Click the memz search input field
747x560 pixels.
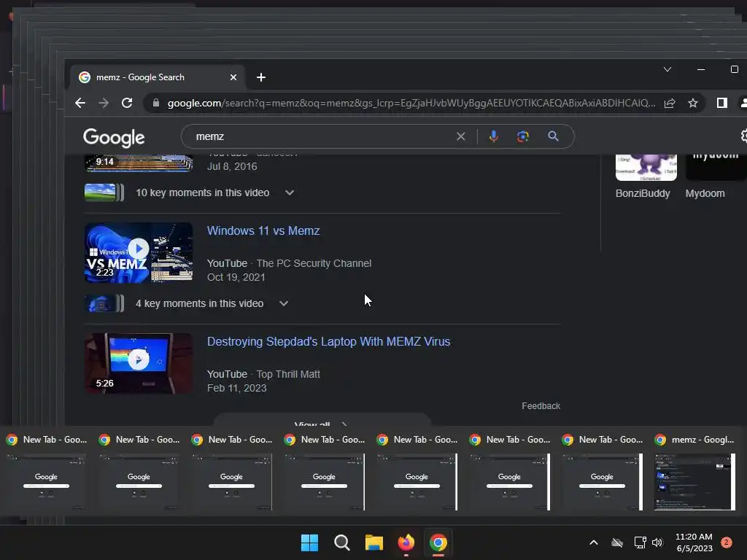[x=324, y=136]
